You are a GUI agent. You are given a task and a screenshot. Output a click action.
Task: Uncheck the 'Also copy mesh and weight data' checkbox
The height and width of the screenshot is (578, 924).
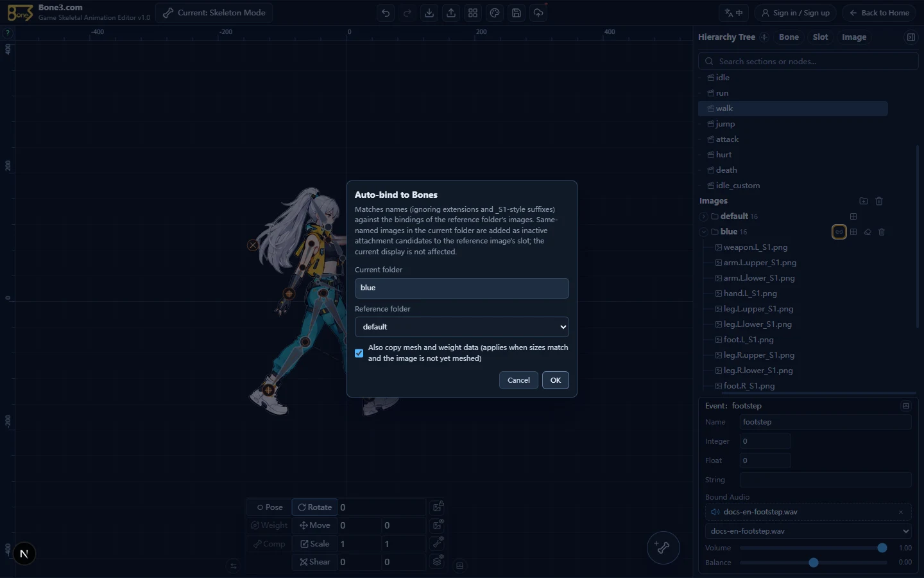point(359,353)
